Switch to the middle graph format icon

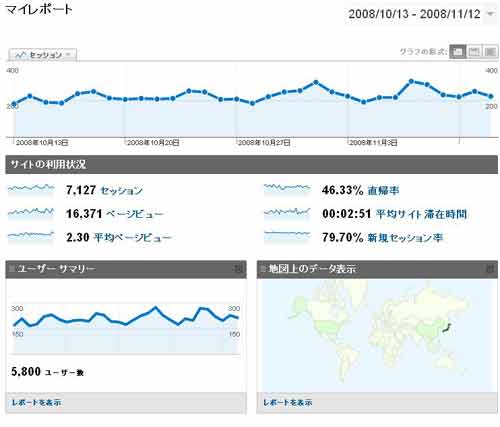pyautogui.click(x=474, y=52)
